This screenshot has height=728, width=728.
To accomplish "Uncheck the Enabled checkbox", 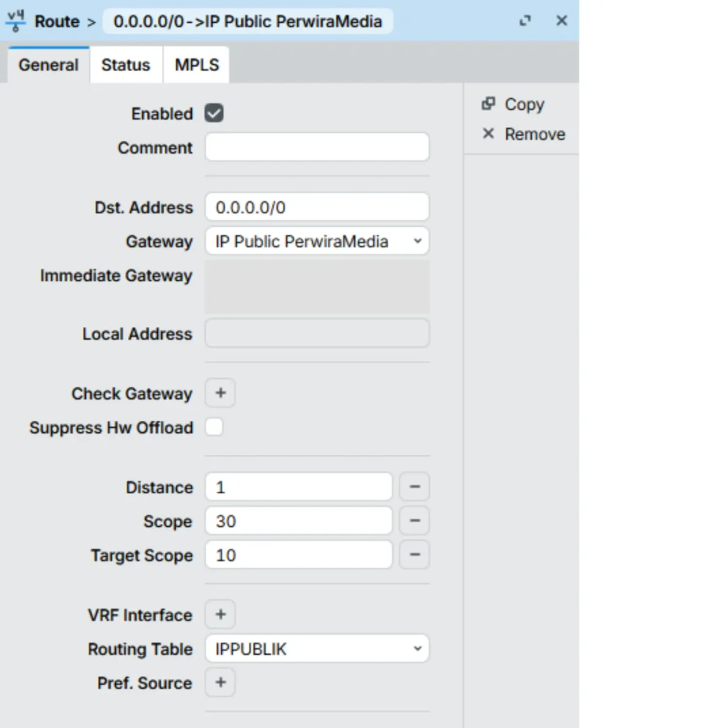I will (x=214, y=113).
